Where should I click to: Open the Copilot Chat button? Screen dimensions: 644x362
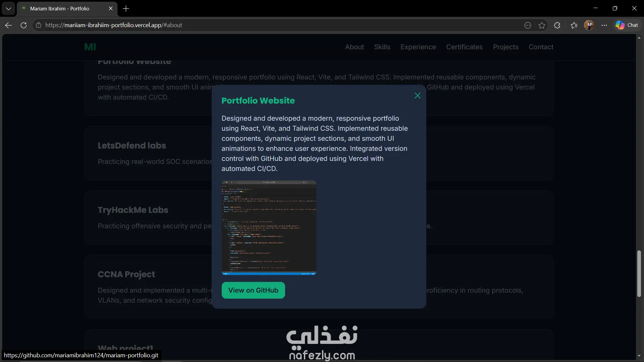point(627,25)
